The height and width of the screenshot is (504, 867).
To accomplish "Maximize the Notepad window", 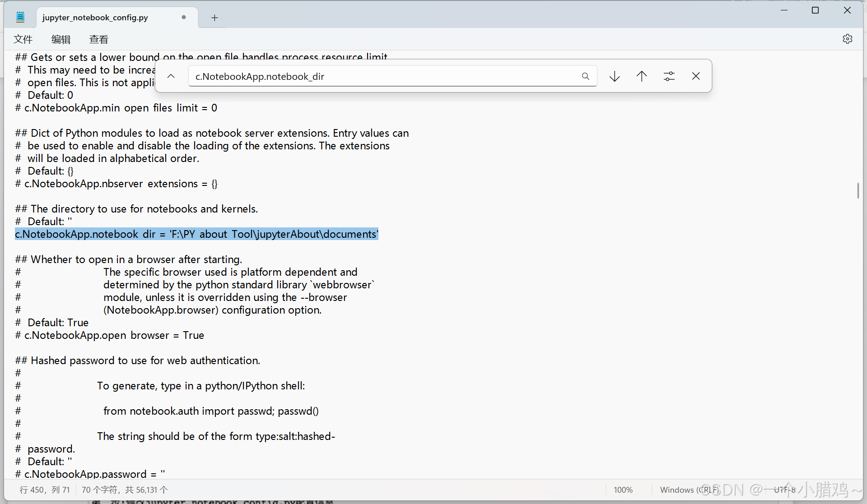I will 815,10.
